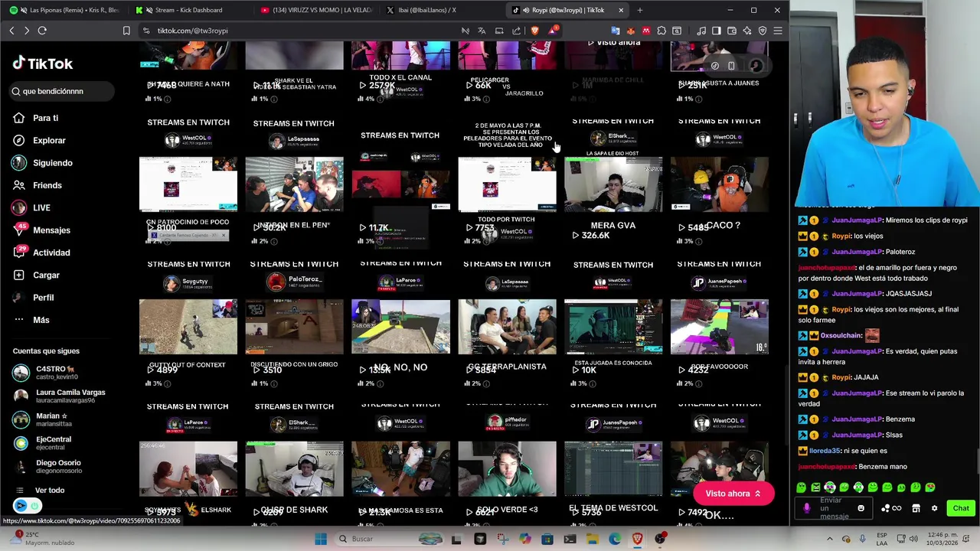Open Microsoft Edge from taskbar
980x551 pixels.
615,539
